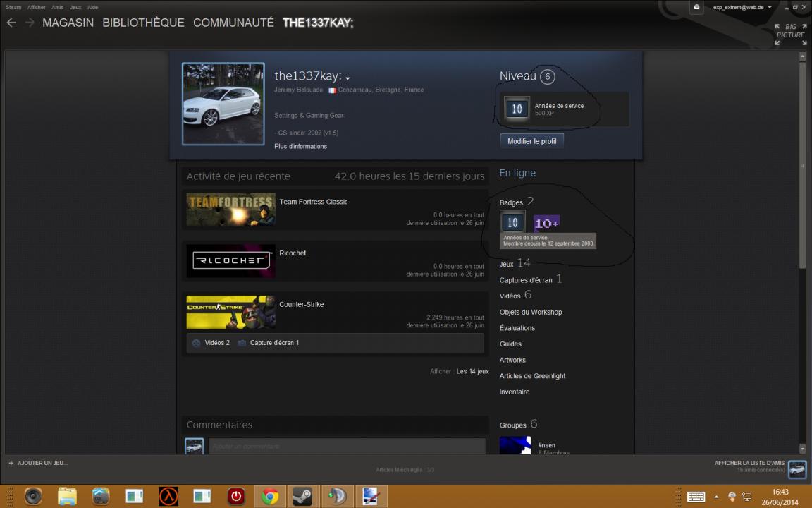Select the purple 10+ years badge
The height and width of the screenshot is (508, 812).
[547, 223]
